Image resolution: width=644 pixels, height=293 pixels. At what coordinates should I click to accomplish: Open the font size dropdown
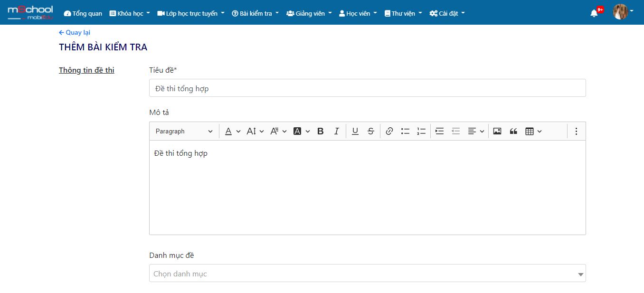pyautogui.click(x=256, y=131)
